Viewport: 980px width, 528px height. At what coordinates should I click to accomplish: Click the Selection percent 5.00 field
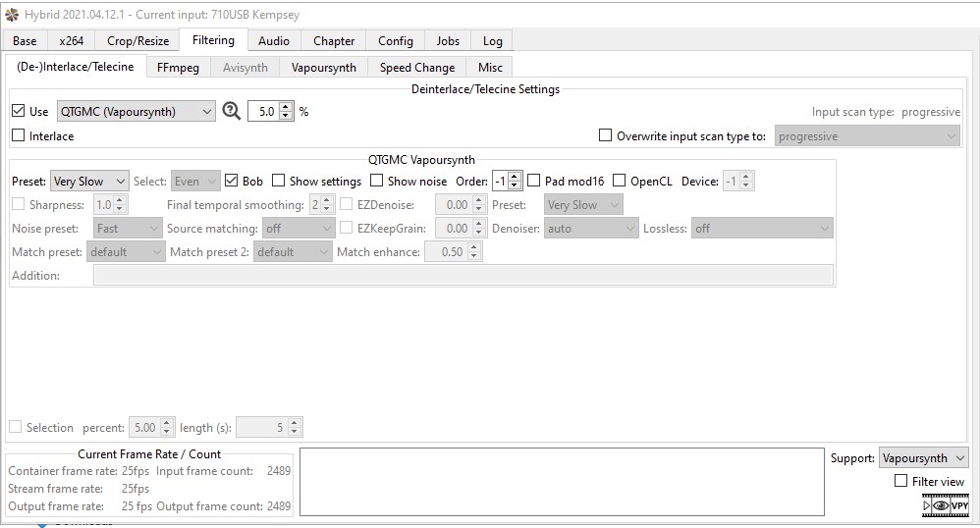click(x=151, y=427)
